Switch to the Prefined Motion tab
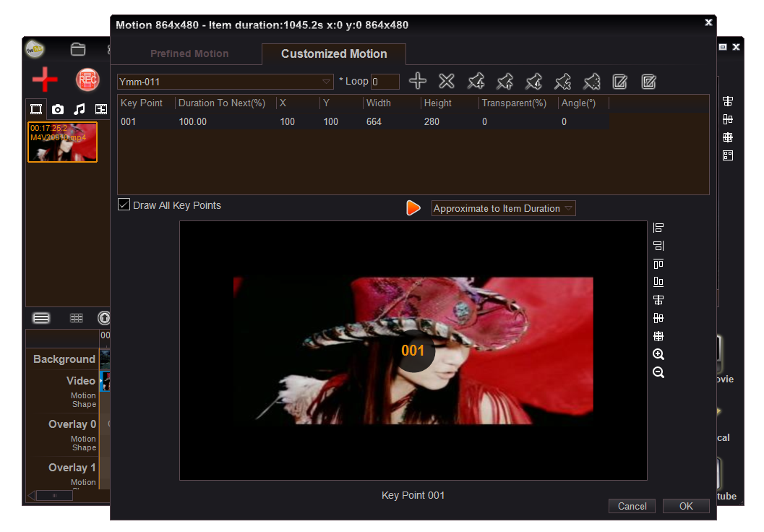The image size is (764, 532). tap(189, 53)
